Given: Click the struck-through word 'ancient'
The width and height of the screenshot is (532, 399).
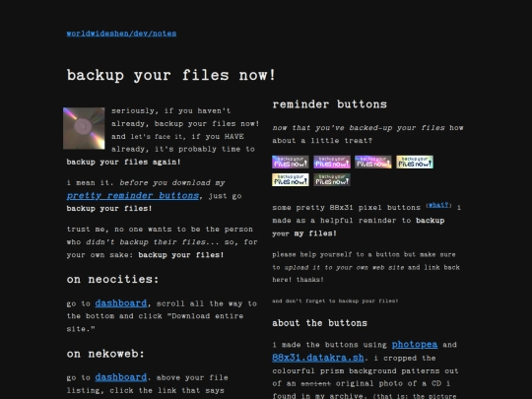Looking at the screenshot, I should (316, 383).
